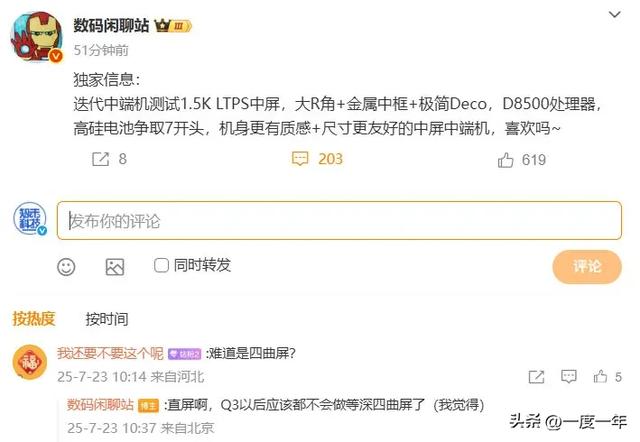Reply via the comment icon on the 难道是四曲屏 comment
The height and width of the screenshot is (442, 640).
(x=569, y=376)
